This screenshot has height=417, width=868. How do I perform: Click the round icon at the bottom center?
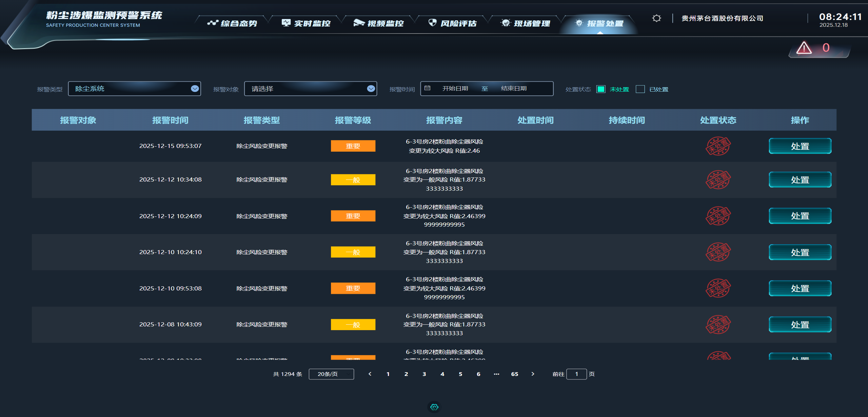tap(434, 407)
